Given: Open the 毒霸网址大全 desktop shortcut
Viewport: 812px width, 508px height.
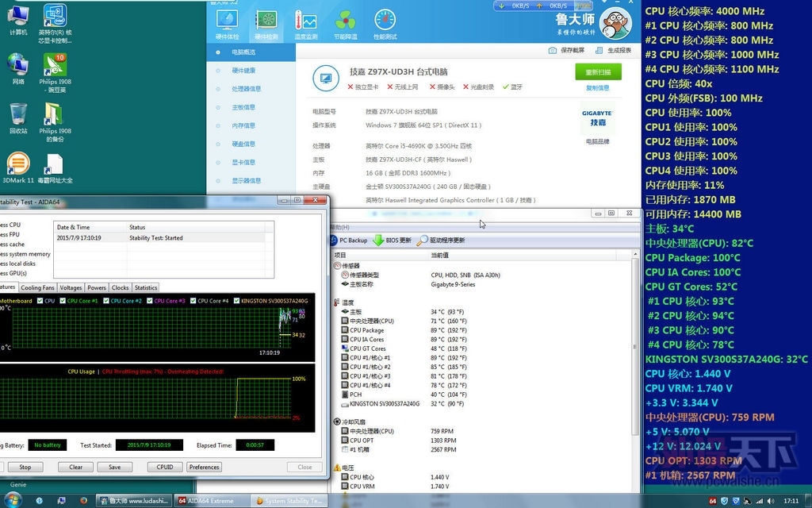Looking at the screenshot, I should [x=55, y=169].
